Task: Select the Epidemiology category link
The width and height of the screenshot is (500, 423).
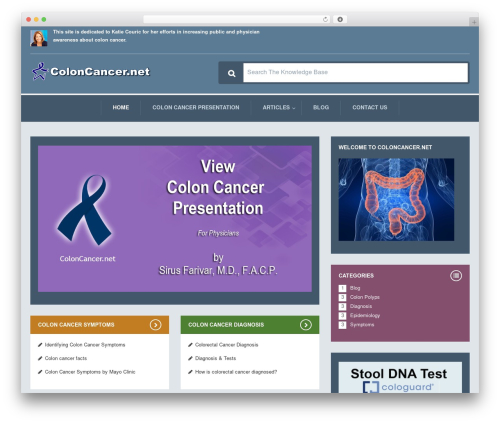Action: click(x=365, y=315)
